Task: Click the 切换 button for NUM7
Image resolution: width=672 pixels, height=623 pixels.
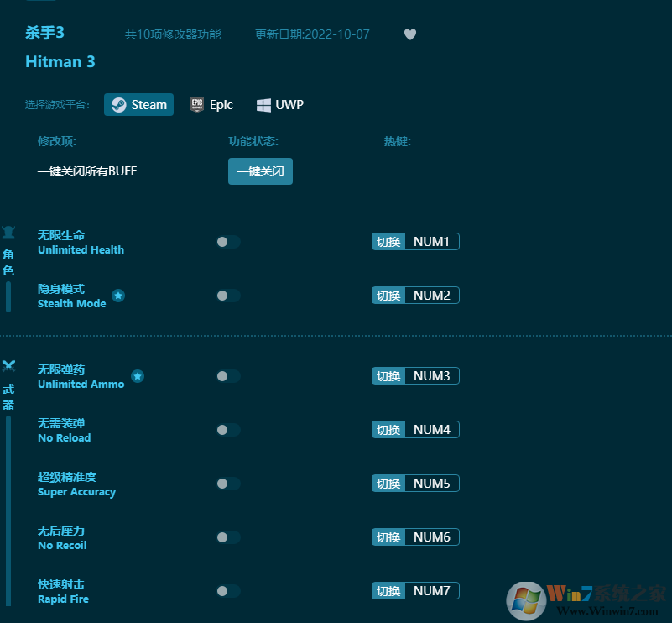Action: pyautogui.click(x=388, y=591)
